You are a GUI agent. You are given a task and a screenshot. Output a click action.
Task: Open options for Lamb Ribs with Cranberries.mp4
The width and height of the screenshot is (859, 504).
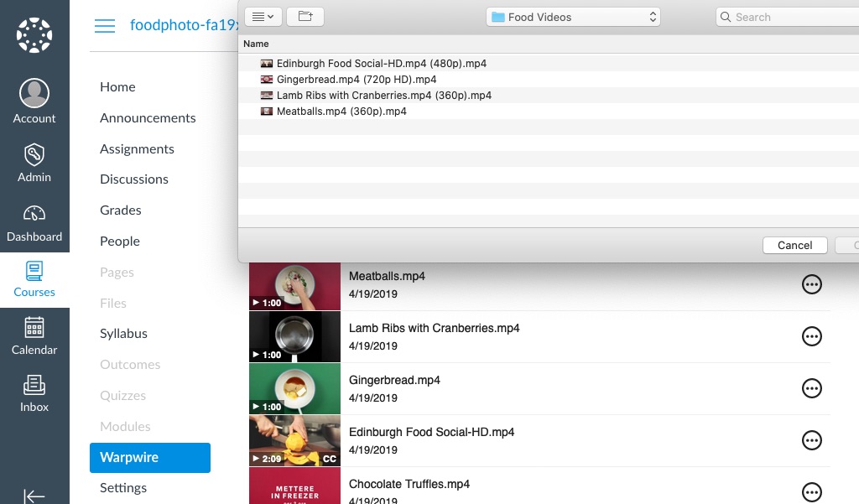click(x=812, y=336)
